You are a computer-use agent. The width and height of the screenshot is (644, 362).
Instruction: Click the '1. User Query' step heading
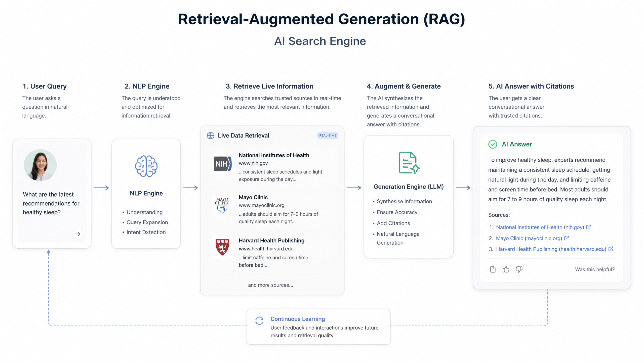tap(45, 86)
